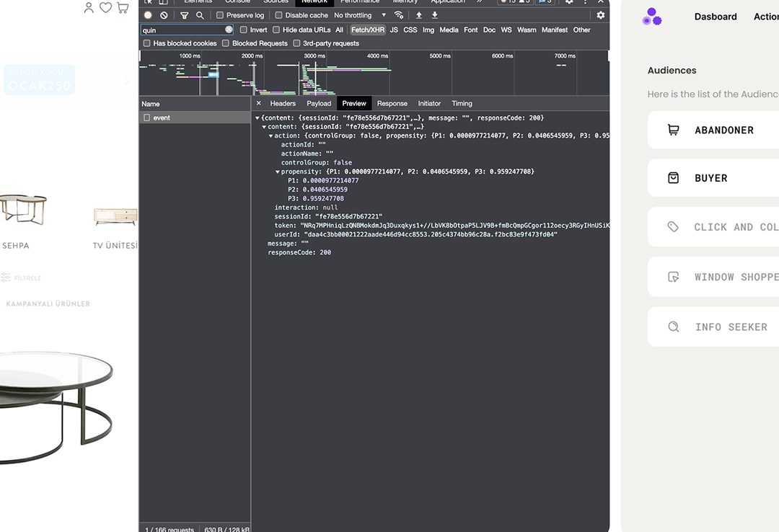Click the record network log icon

pos(148,15)
